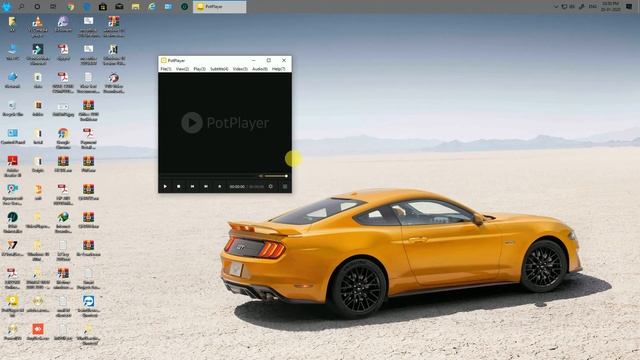Open the Mail app from the taskbar
Screen dimensions: 640x360
point(119,7)
